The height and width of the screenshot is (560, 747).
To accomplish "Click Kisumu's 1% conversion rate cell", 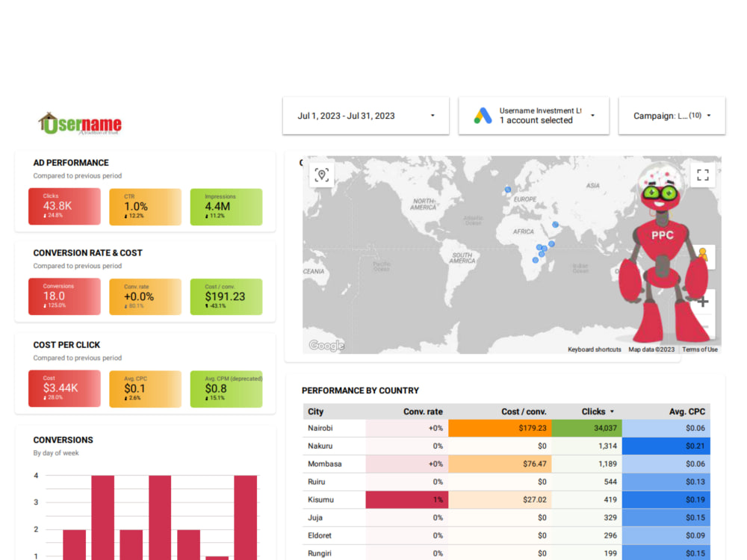I will (x=407, y=500).
